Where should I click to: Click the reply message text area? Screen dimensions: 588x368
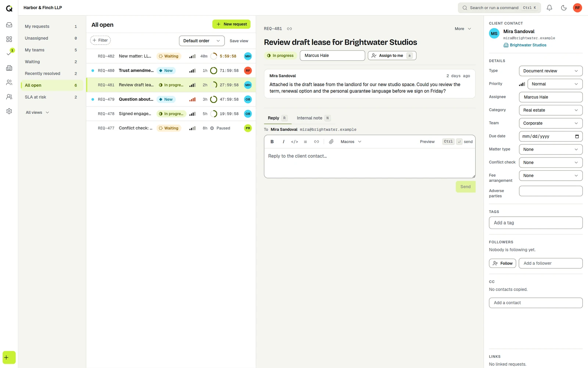(x=370, y=163)
